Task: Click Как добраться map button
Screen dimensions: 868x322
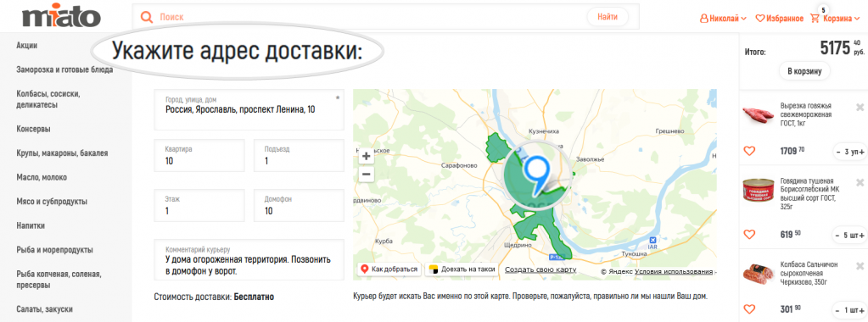Action: point(389,269)
